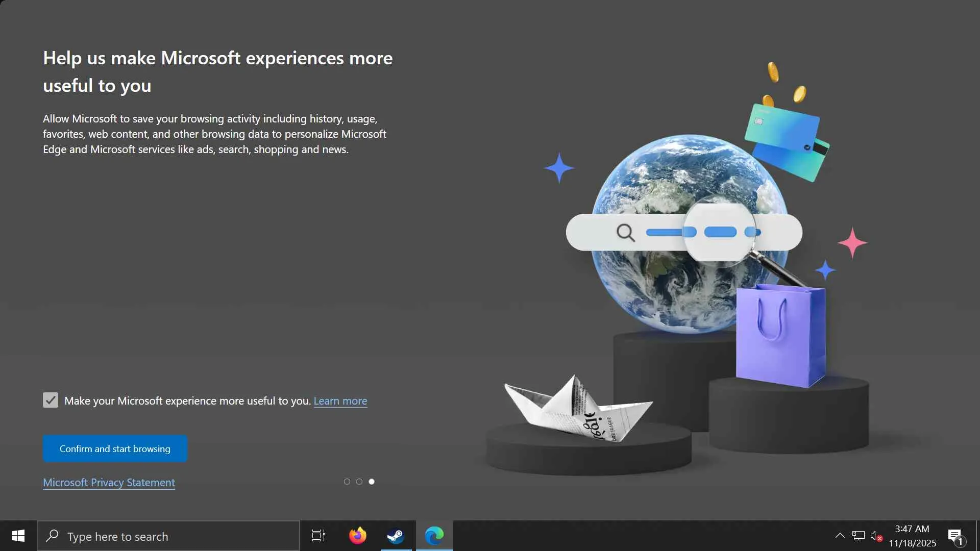Select the third page indicator dot

click(372, 482)
